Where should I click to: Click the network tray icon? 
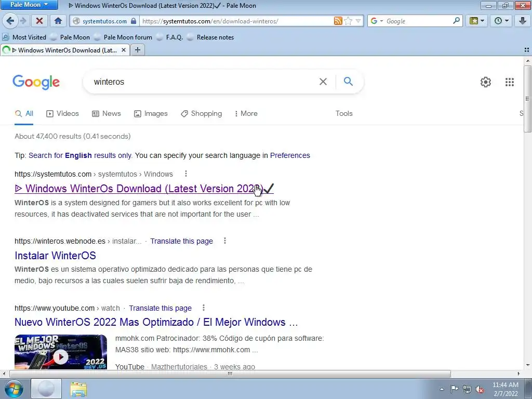[467, 389]
